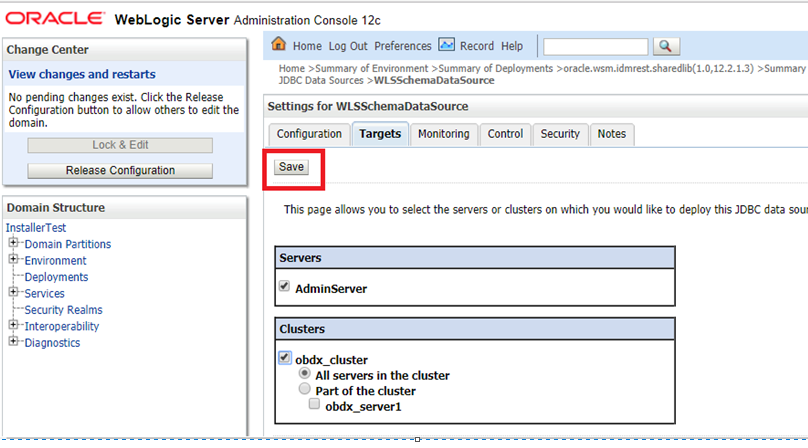Check the obdx_server1 checkbox
The width and height of the screenshot is (808, 448).
point(314,404)
